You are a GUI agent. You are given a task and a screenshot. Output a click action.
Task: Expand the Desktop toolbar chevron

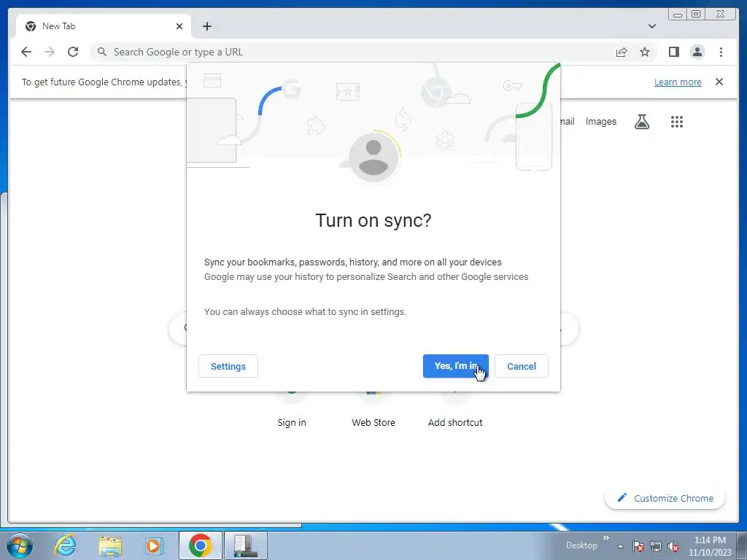click(605, 538)
